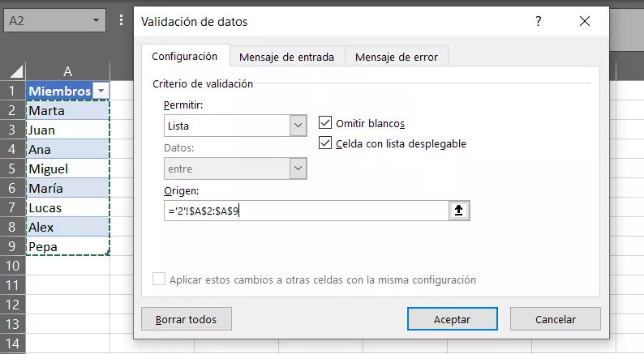Select empty cell A10
Image resolution: width=644 pixels, height=354 pixels.
[x=68, y=266]
